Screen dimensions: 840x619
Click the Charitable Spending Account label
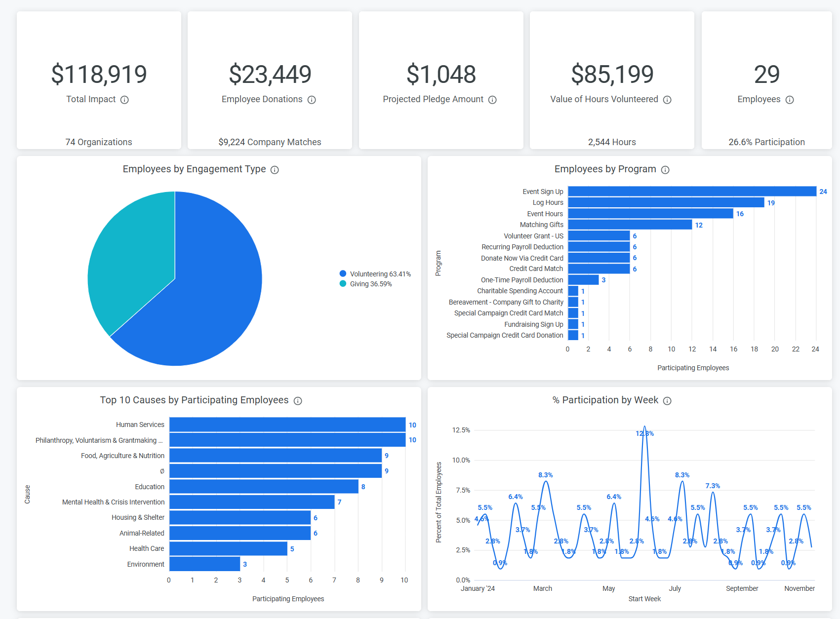tap(520, 291)
